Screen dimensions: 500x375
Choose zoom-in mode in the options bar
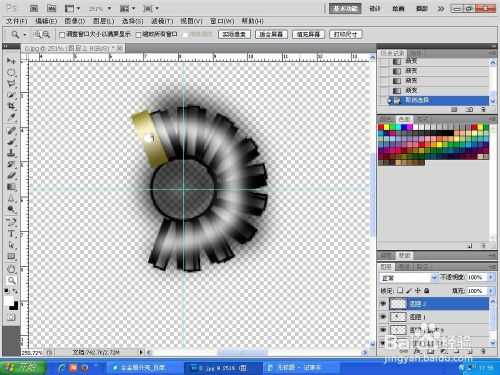(37, 34)
